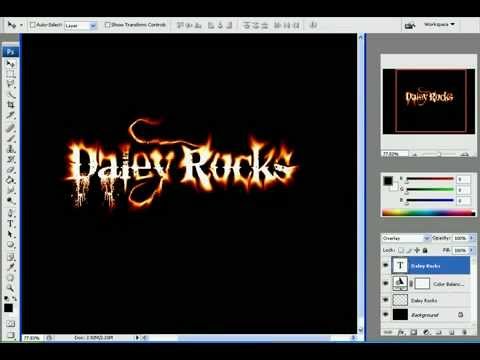
Task: Click the screen mode icon in toolbox
Action: pyautogui.click(x=11, y=335)
